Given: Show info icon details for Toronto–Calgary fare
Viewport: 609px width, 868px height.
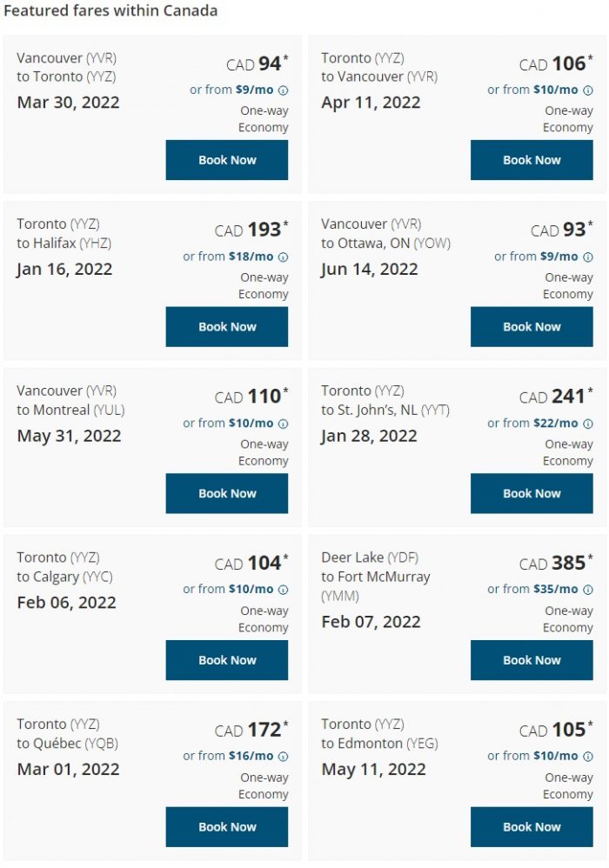Looking at the screenshot, I should click(x=283, y=590).
